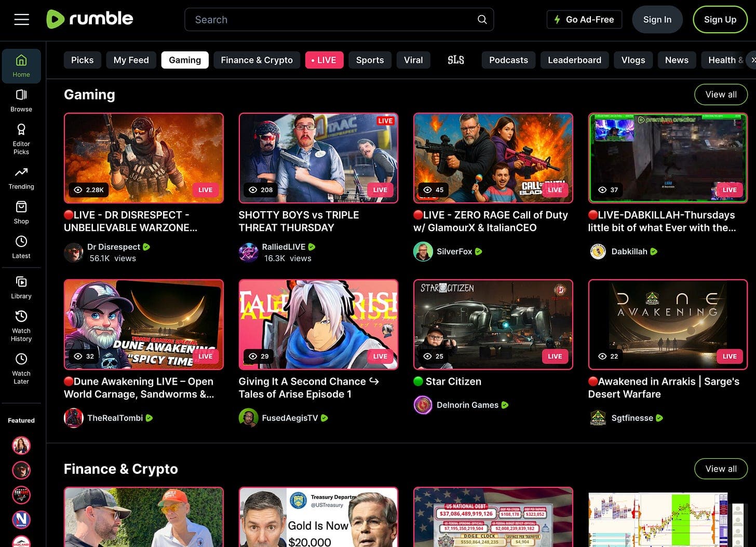
Task: Click the SilverFox channel avatar
Action: pos(423,252)
